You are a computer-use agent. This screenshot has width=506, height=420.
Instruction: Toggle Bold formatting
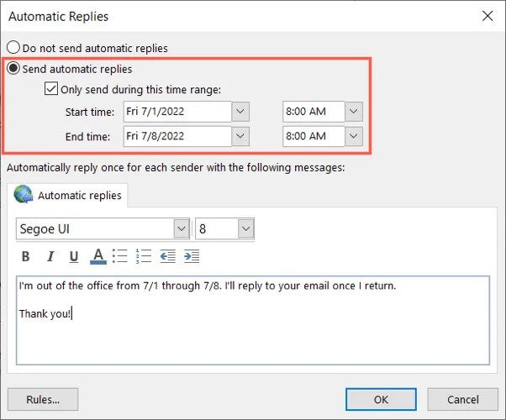tap(25, 256)
